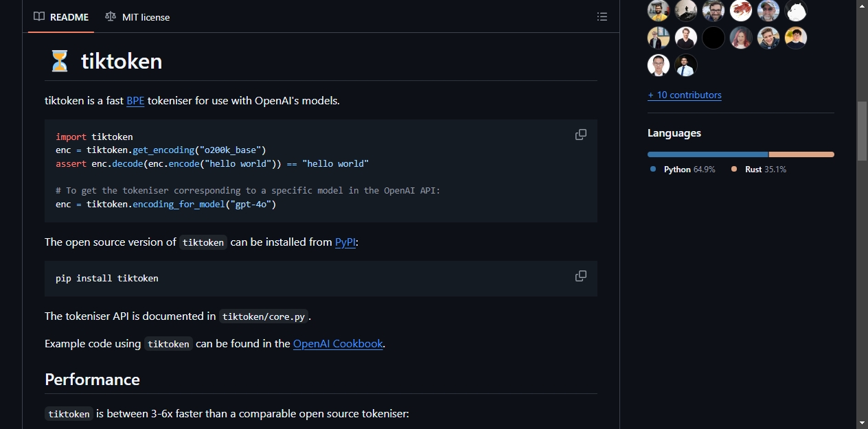
Task: Open the OpenAI Cookbook link
Action: 338,343
